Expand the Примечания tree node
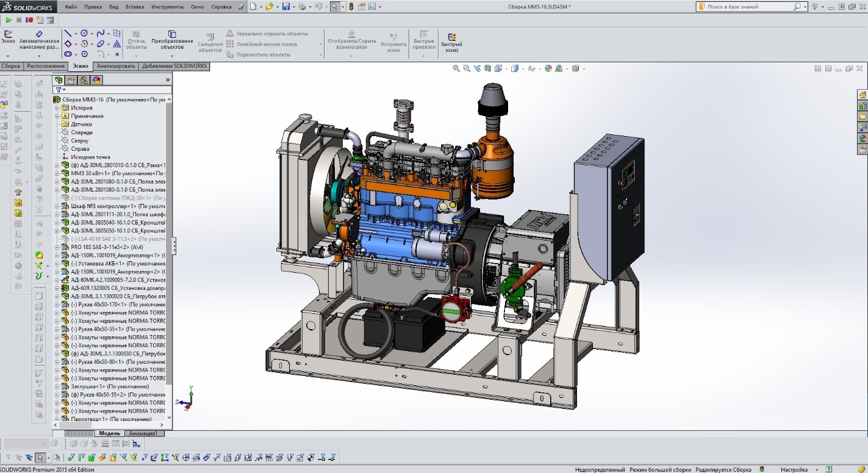Image resolution: width=868 pixels, height=473 pixels. click(x=57, y=116)
